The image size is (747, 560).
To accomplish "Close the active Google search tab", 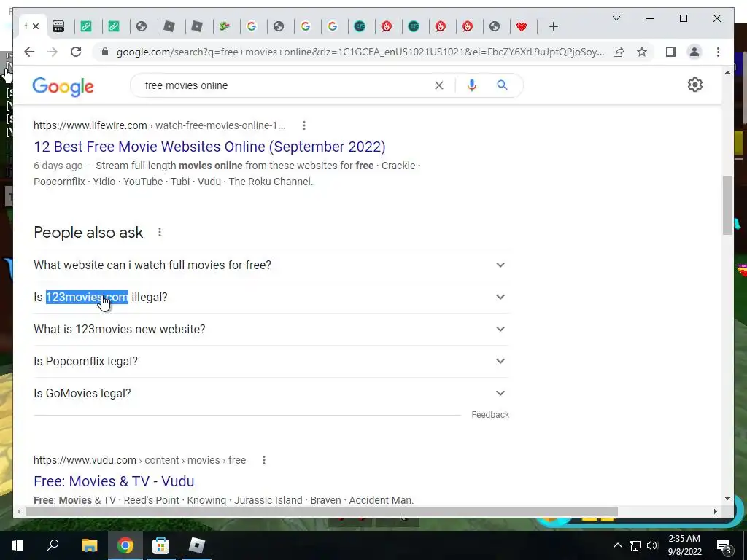I will click(36, 26).
